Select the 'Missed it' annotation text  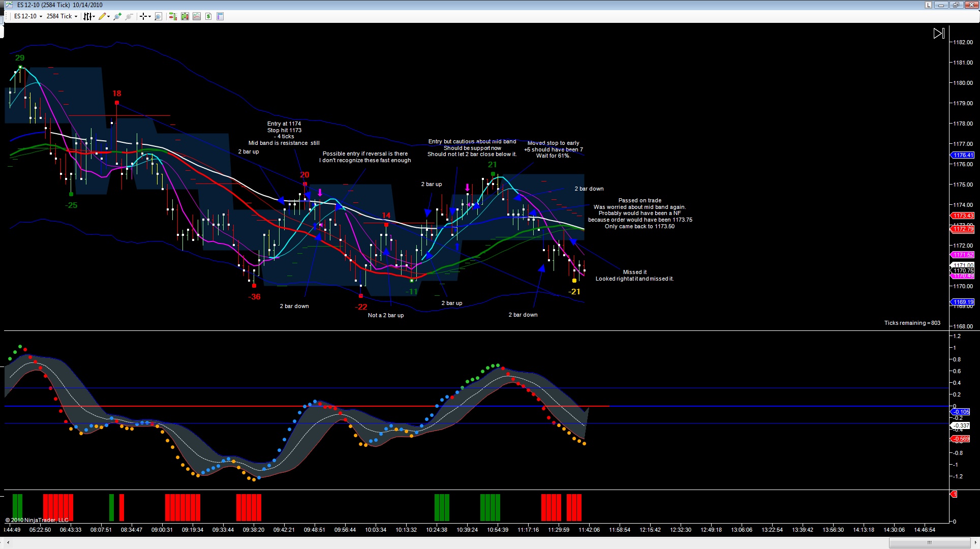tap(635, 276)
